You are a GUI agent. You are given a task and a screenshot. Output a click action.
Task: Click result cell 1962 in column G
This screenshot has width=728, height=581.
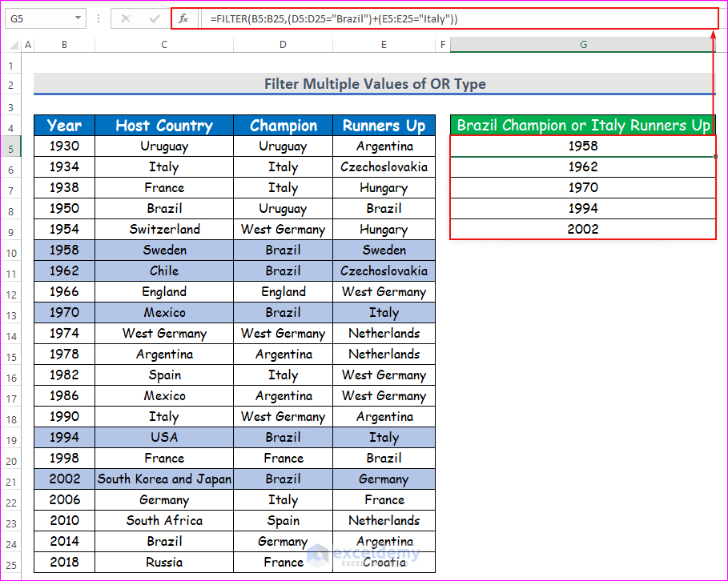click(x=583, y=167)
